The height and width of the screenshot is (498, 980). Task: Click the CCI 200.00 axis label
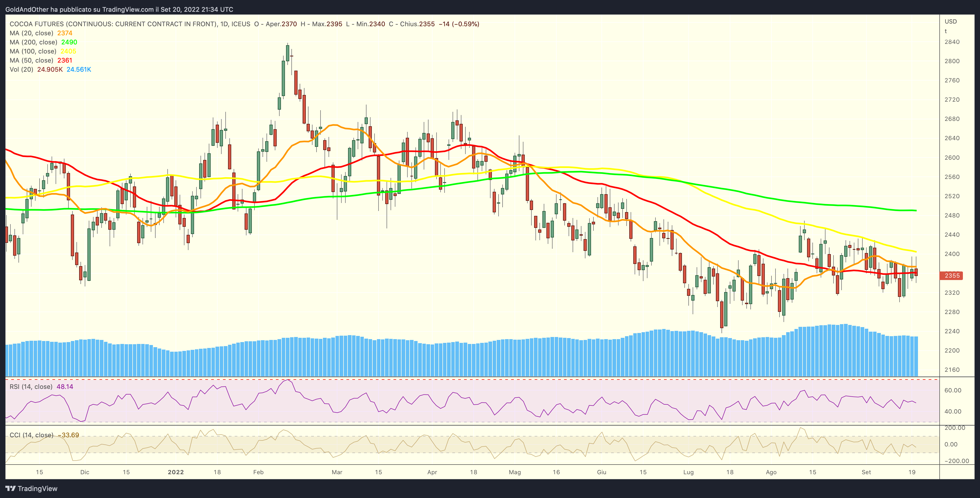coord(955,428)
